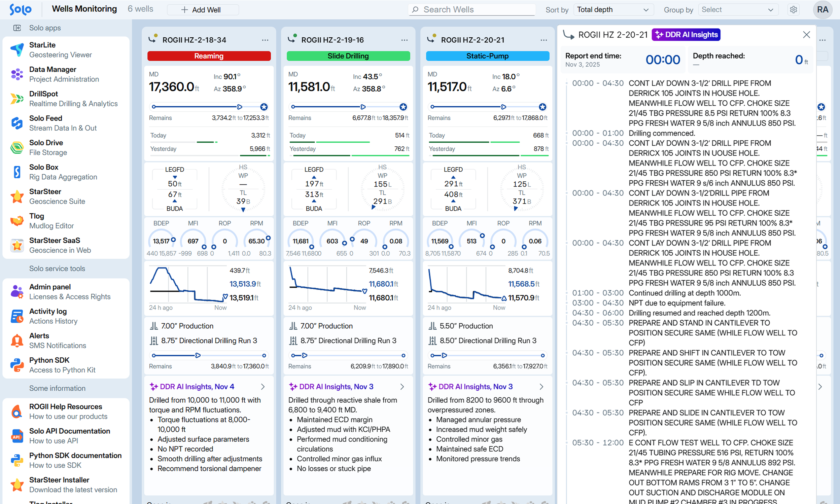Launch the DrillSpot app icon
840x504 pixels.
pyautogui.click(x=17, y=99)
